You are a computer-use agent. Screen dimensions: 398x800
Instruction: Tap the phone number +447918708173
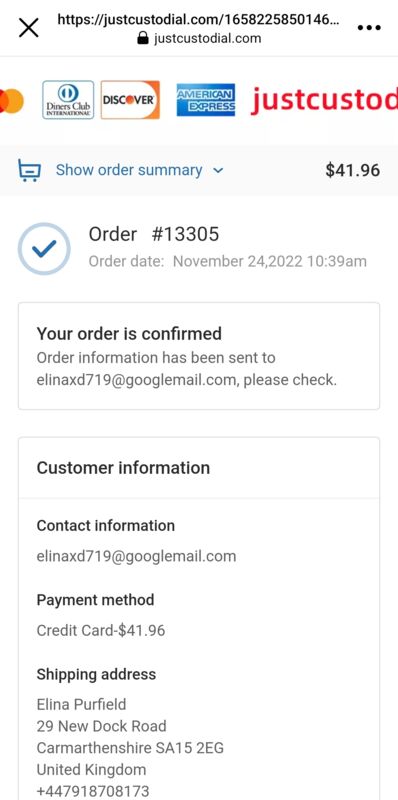point(93,791)
